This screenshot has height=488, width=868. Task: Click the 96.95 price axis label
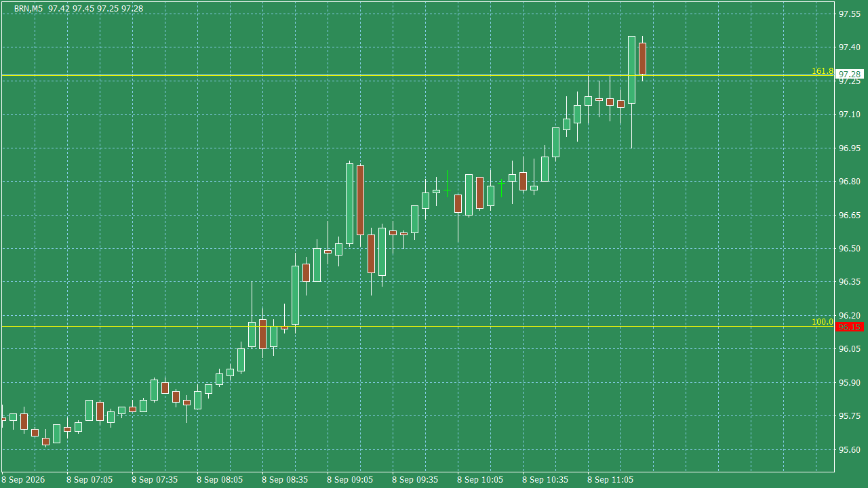(850, 148)
